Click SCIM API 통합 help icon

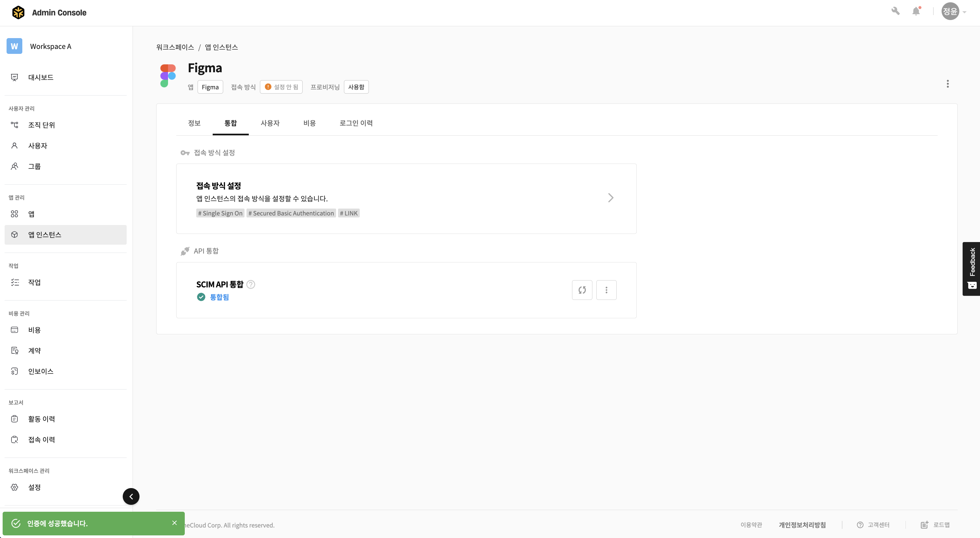point(251,284)
